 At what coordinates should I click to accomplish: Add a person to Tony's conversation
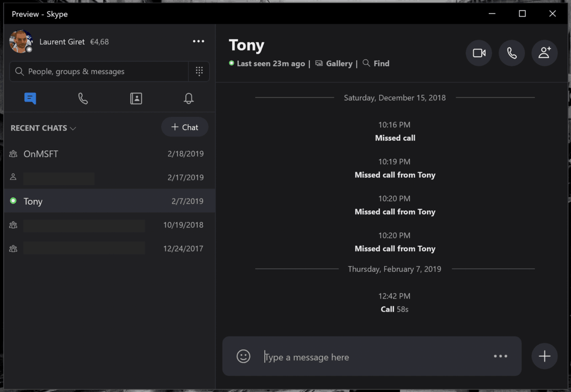544,53
